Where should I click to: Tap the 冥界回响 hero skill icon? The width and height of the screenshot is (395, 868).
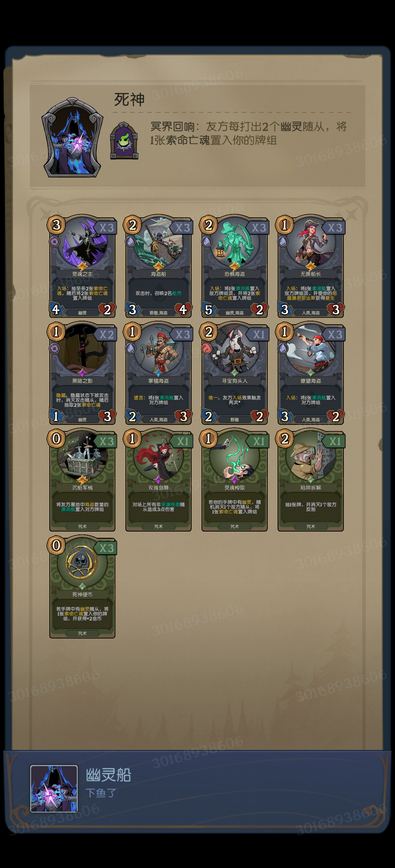[124, 141]
